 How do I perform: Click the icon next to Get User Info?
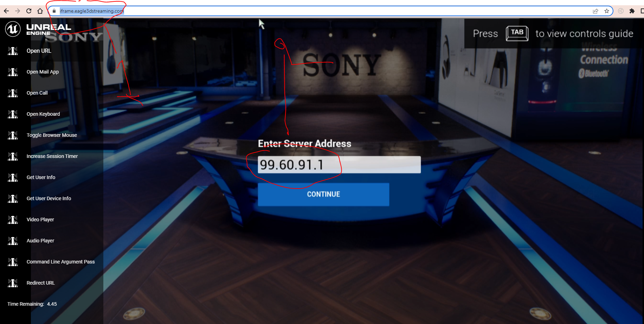pyautogui.click(x=13, y=178)
